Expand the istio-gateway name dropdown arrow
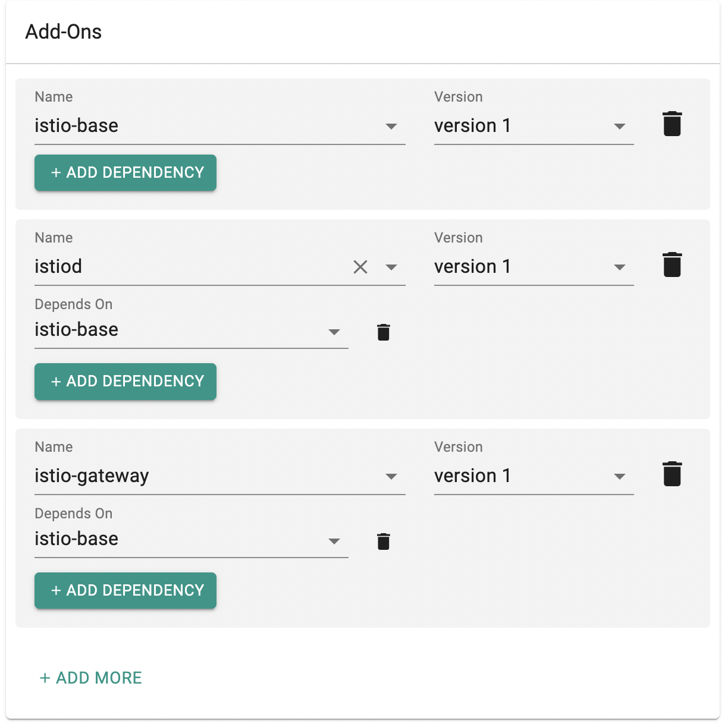The width and height of the screenshot is (728, 724). [391, 476]
